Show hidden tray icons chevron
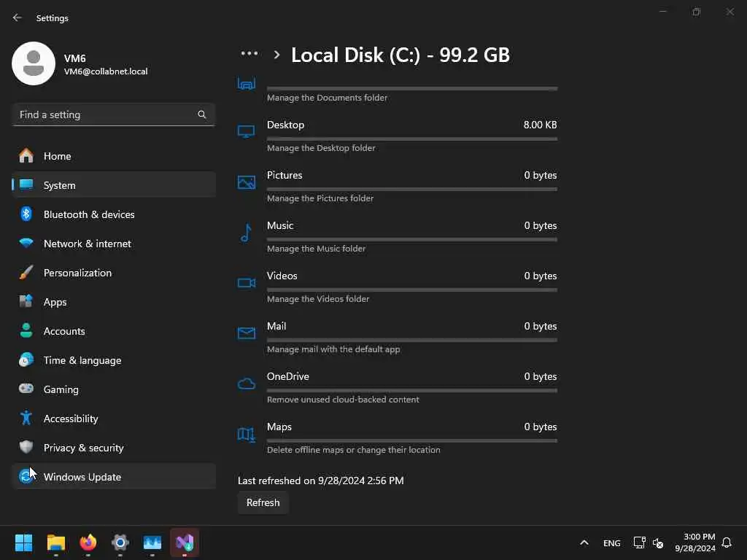 click(584, 542)
